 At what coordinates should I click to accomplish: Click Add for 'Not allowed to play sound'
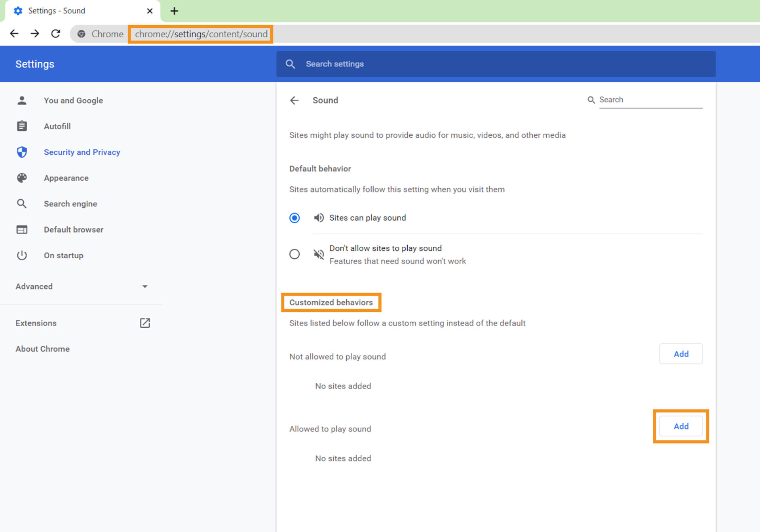pos(680,354)
